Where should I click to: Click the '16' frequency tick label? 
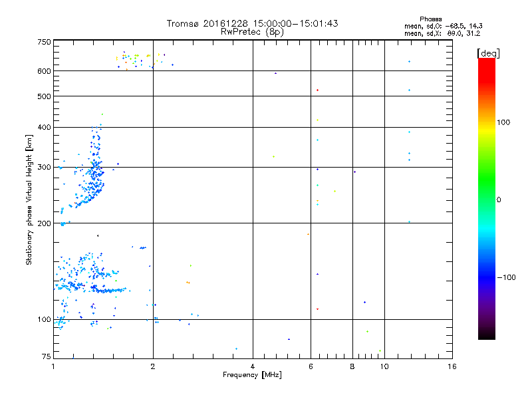pos(452,366)
